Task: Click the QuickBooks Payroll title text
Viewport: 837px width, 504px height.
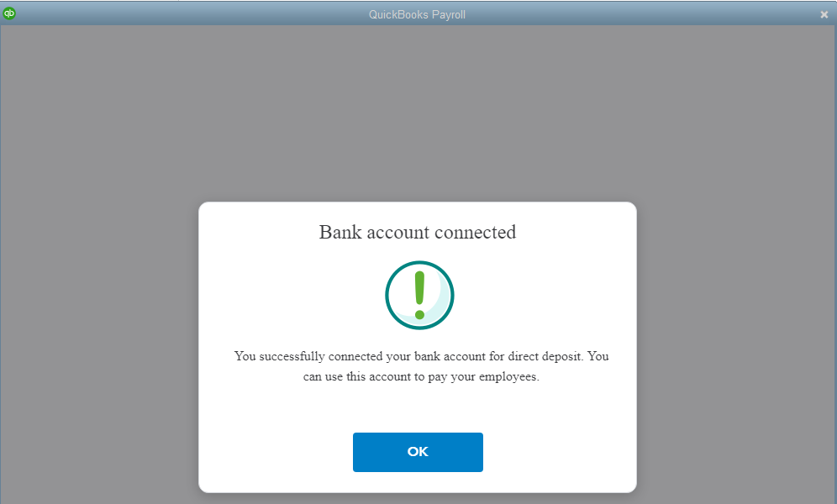Action: (417, 14)
